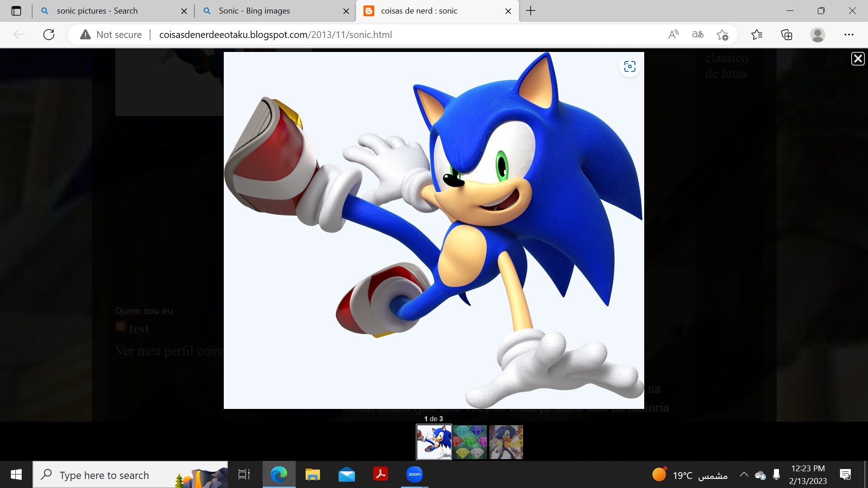Click the address bar URL
Image resolution: width=868 pixels, height=488 pixels.
tap(275, 34)
